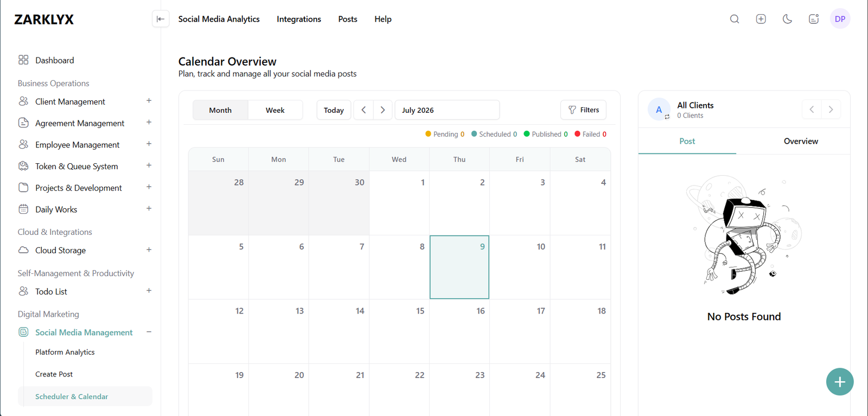
Task: Click the green floating add post button
Action: pos(840,382)
